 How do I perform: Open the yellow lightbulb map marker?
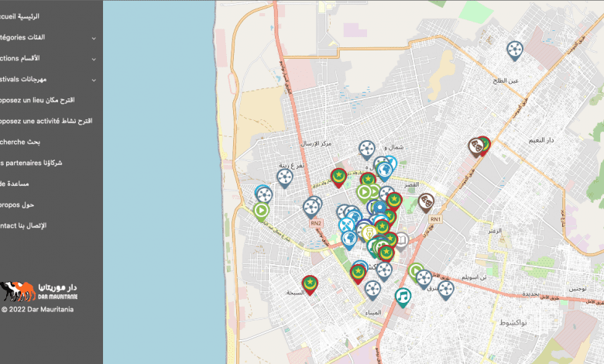click(369, 232)
